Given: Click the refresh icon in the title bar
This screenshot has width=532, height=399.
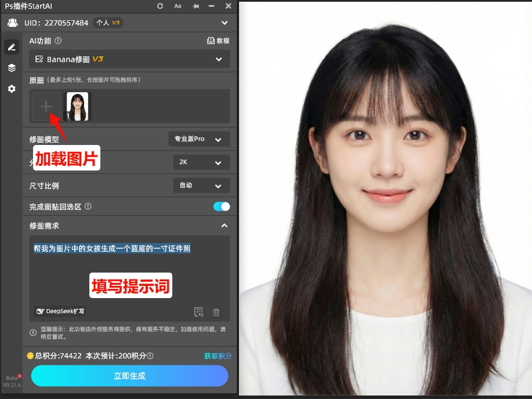Looking at the screenshot, I should click(x=160, y=6).
